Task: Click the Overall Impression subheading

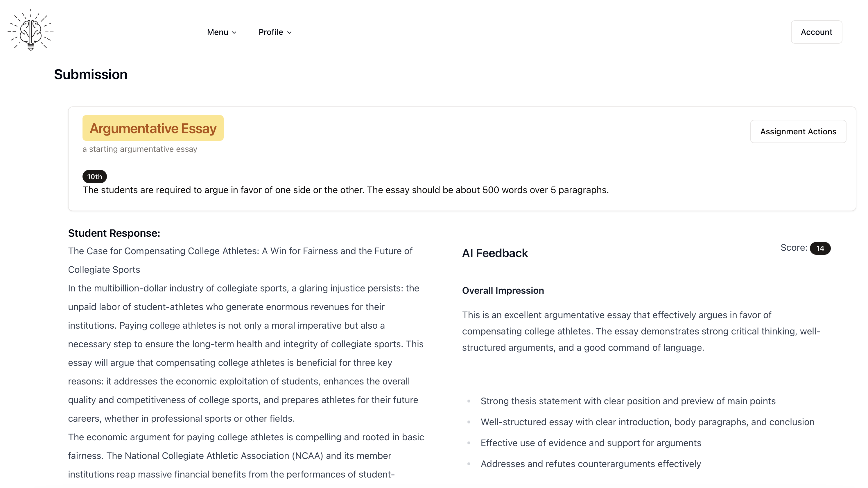Action: pos(503,290)
